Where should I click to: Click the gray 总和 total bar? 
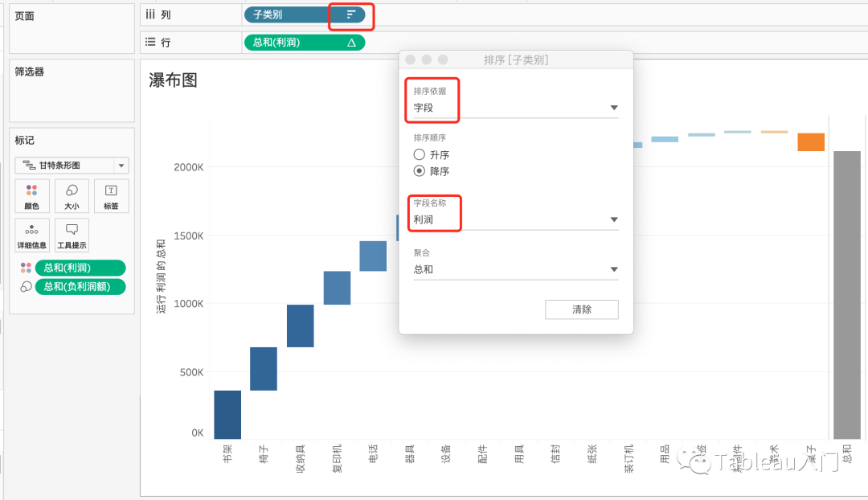848,295
